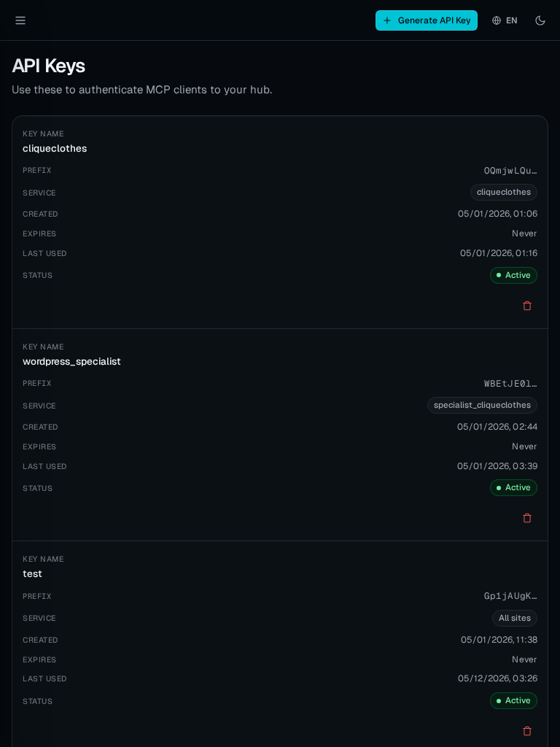Screen dimensions: 560x747
Task: Select the specialist_cliqueclothes service badge
Action: 483,405
